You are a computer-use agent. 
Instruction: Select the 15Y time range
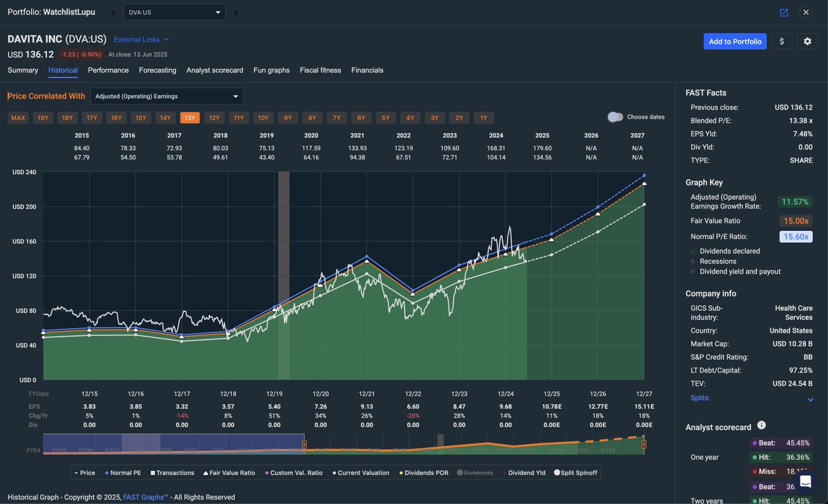[141, 118]
